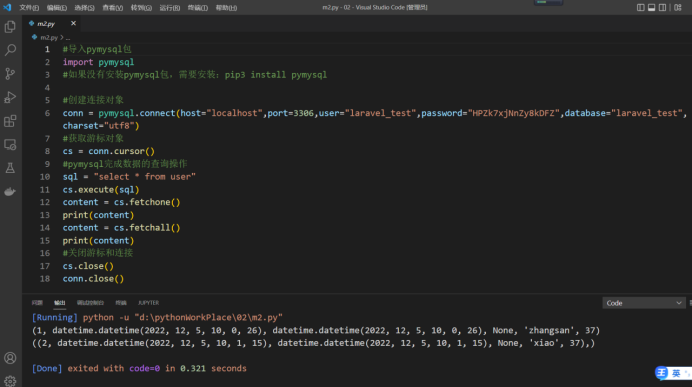The height and width of the screenshot is (387, 692).
Task: Open the Docker whale view
Action: (10, 192)
